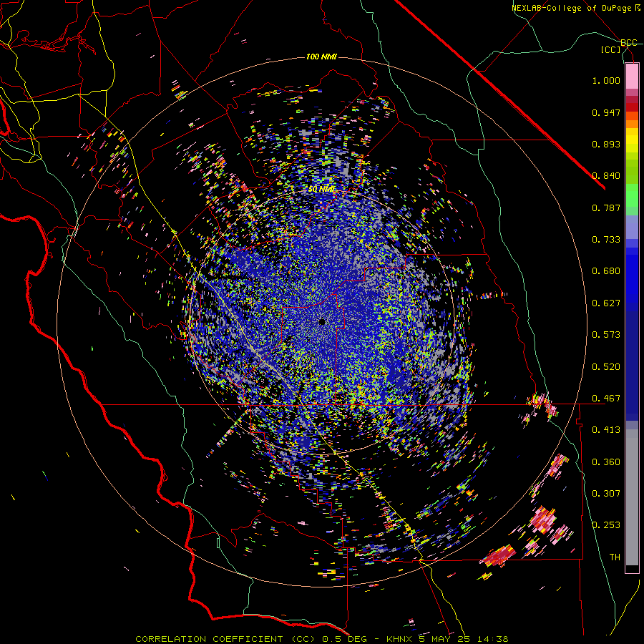Click the TH label on color scale
644x644 pixels.
point(615,557)
